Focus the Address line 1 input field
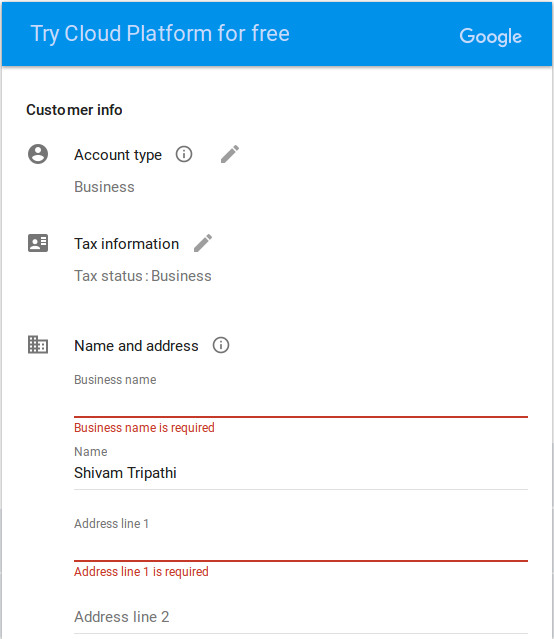Image resolution: width=554 pixels, height=639 pixels. point(301,547)
